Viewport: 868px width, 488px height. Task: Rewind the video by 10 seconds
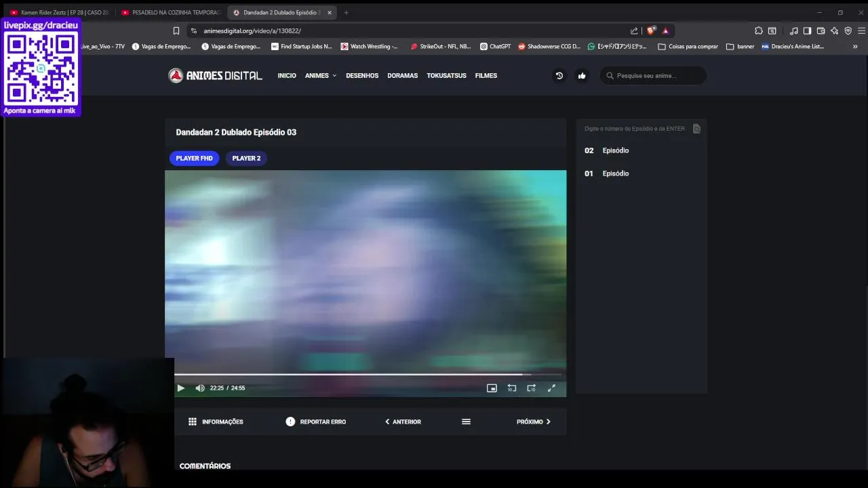point(512,388)
